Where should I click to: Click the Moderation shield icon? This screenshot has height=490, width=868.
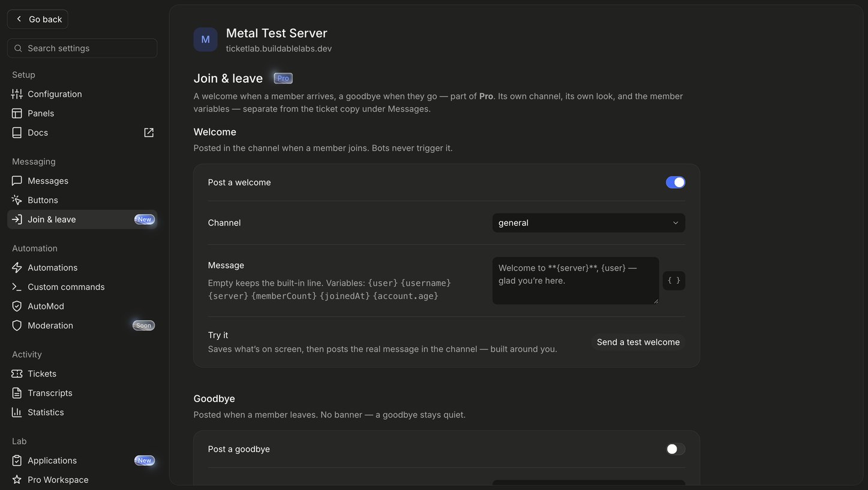17,326
